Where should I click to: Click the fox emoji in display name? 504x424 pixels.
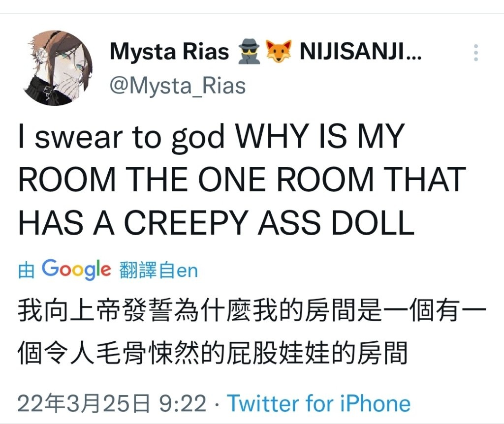279,51
